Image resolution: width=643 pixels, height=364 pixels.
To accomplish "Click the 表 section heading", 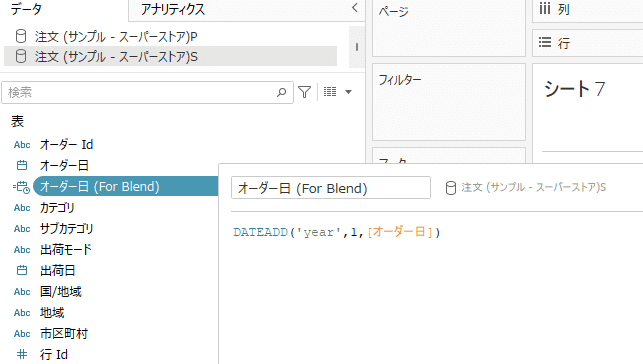I will 17,121.
